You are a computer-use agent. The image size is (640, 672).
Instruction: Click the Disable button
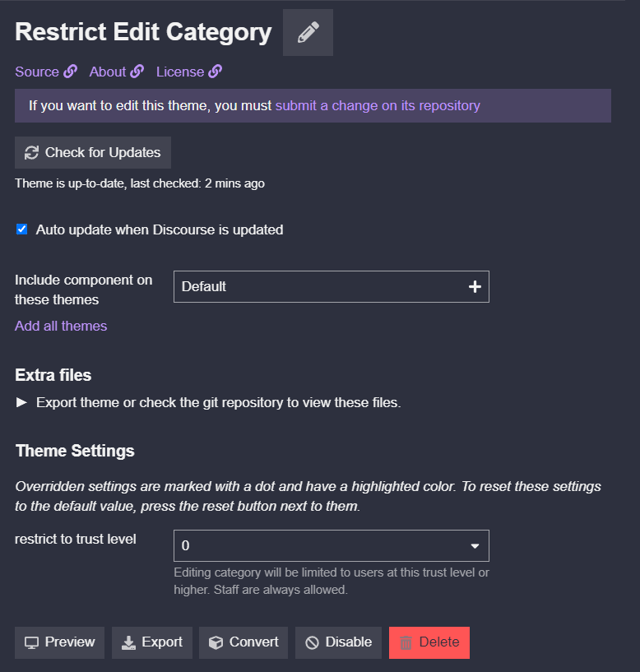[338, 642]
